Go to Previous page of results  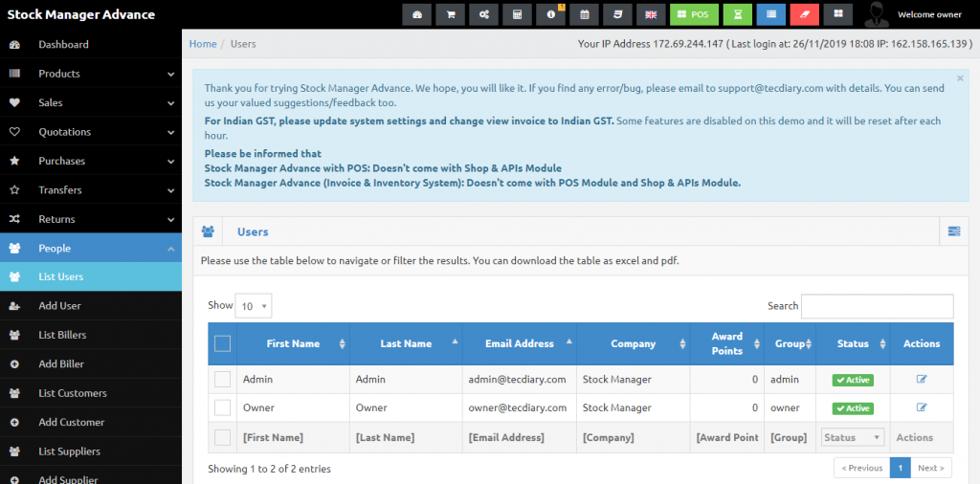[862, 468]
